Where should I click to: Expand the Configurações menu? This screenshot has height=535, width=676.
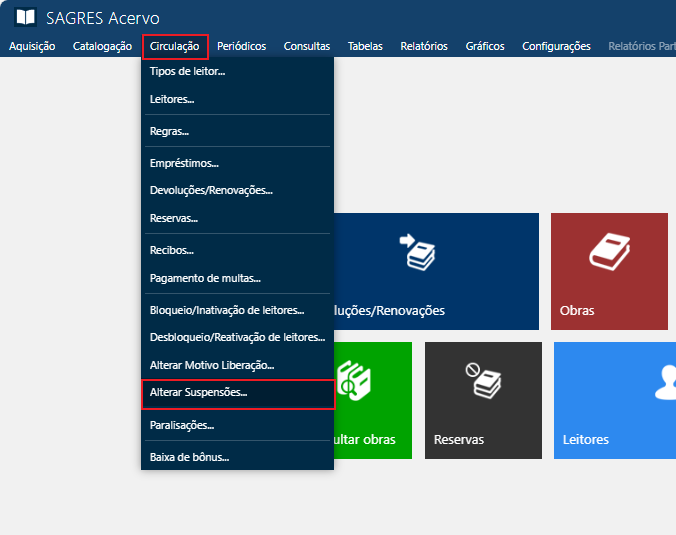point(556,46)
